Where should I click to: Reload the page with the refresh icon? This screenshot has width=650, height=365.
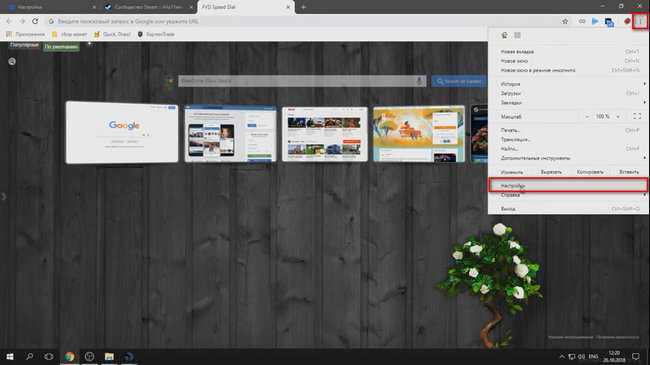tap(35, 21)
